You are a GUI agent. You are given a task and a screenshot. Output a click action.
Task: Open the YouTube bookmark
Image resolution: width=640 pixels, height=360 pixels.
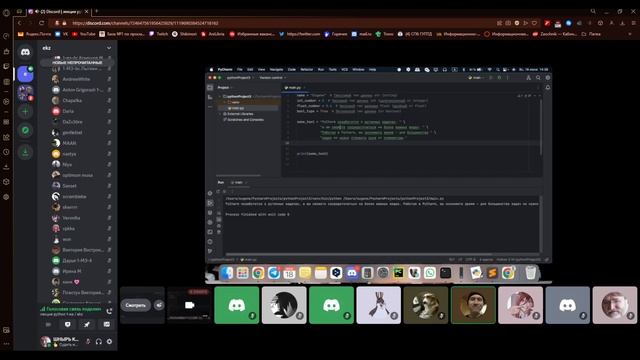pyautogui.click(x=84, y=34)
